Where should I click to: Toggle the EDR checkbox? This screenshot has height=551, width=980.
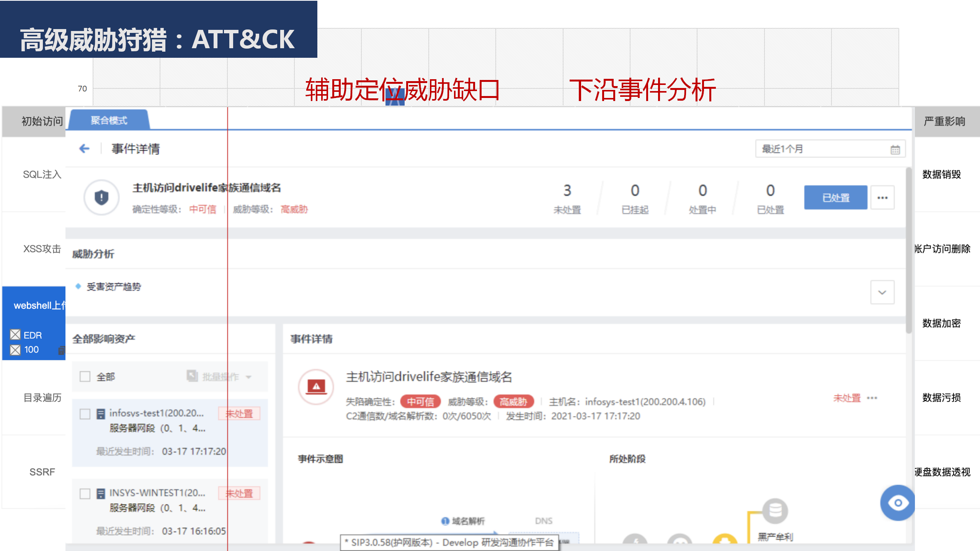pyautogui.click(x=15, y=335)
